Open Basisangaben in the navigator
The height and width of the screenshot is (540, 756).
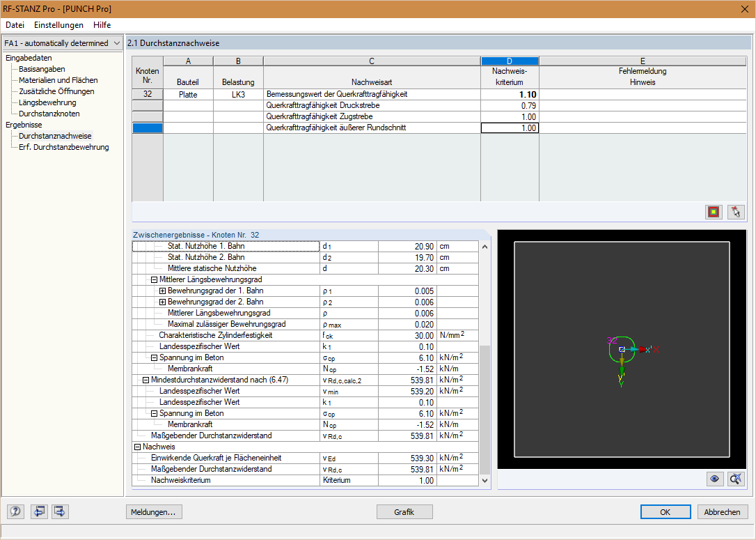[42, 69]
